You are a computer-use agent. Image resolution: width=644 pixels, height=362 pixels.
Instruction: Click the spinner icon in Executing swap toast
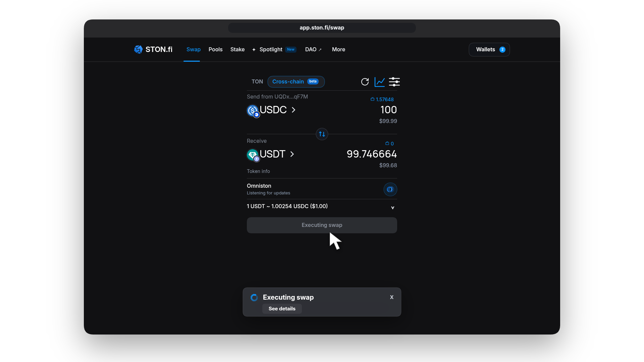[x=254, y=297]
